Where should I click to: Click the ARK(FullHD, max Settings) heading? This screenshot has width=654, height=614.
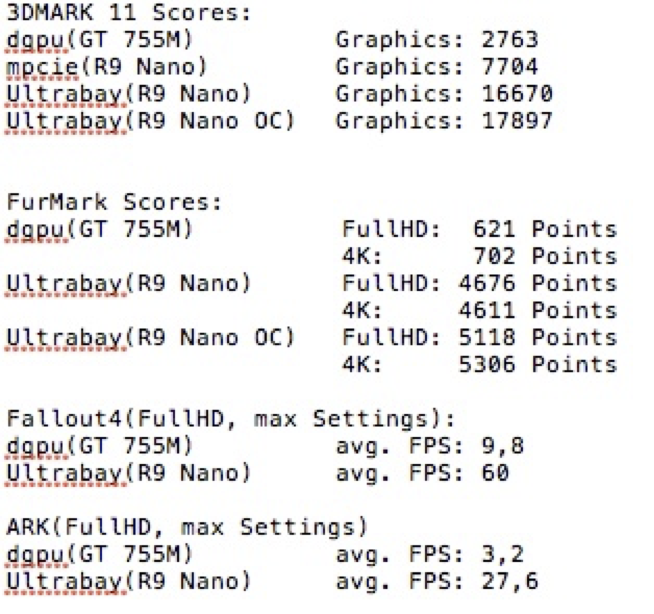click(187, 527)
